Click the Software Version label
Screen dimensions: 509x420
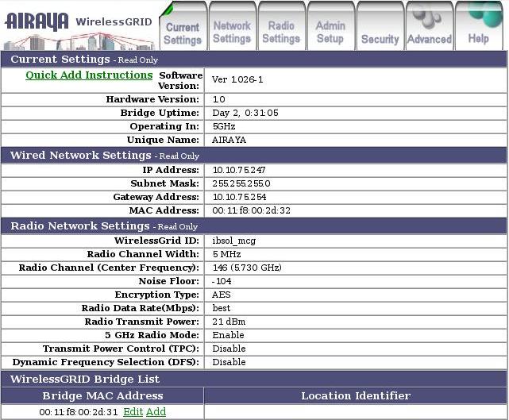(180, 80)
